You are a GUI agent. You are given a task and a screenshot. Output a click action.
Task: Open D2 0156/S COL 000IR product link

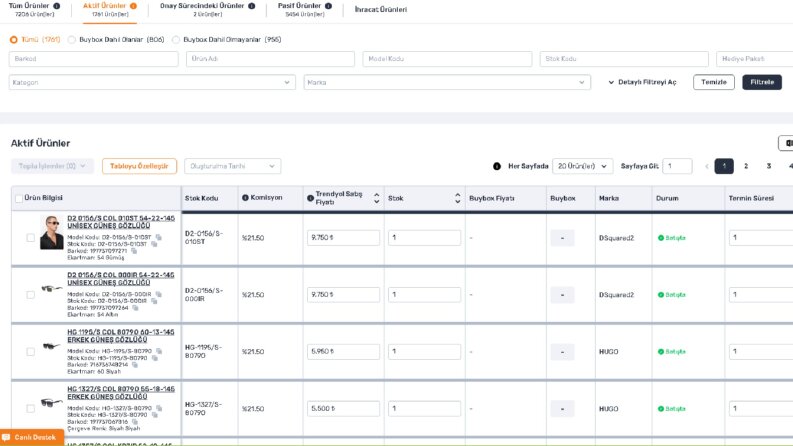[120, 279]
